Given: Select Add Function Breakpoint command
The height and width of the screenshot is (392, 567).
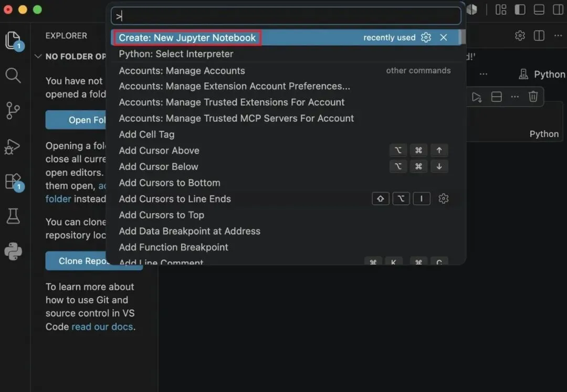Looking at the screenshot, I should [x=286, y=247].
